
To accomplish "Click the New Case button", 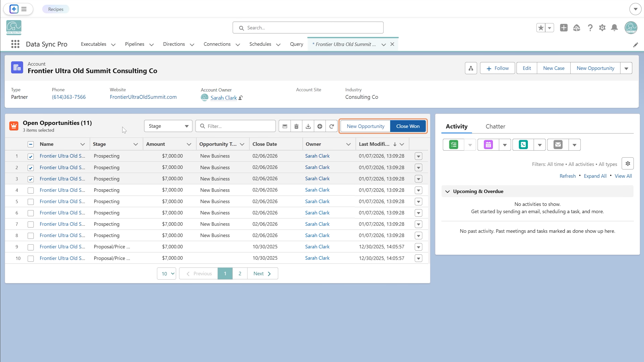I will point(554,68).
